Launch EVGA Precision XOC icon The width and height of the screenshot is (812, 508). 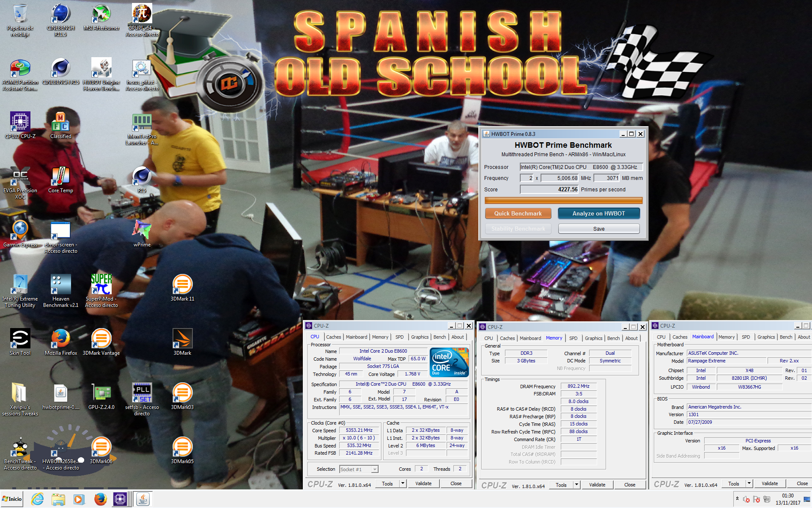[20, 182]
